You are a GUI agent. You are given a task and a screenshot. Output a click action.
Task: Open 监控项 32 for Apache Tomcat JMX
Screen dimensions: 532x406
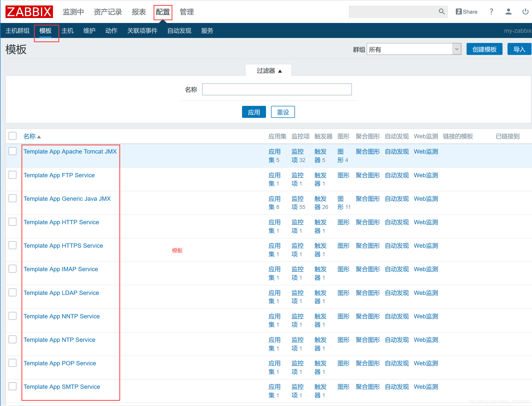point(298,156)
